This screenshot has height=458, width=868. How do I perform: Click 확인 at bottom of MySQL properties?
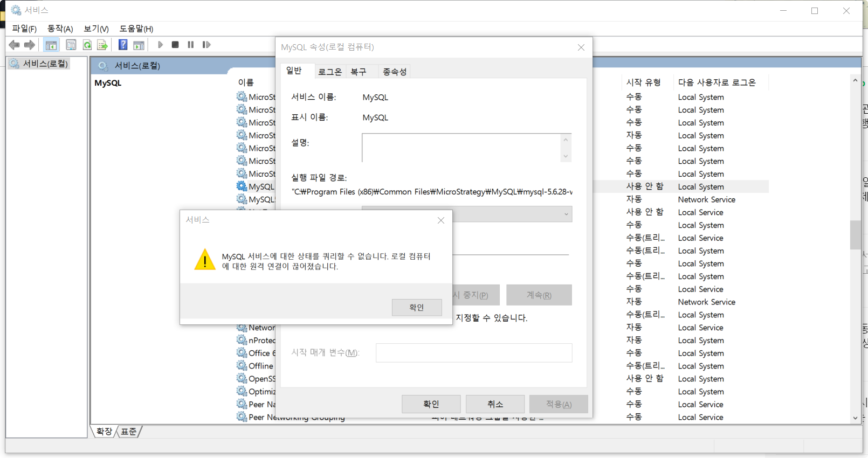click(431, 404)
